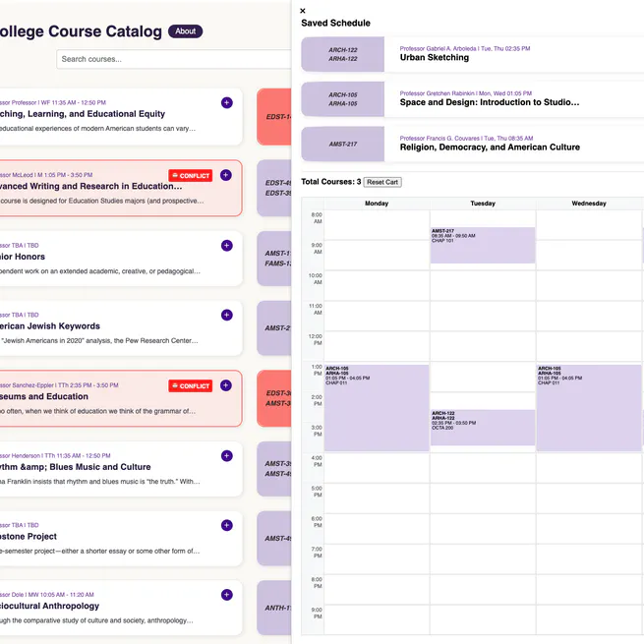Click plus icon on Museums and Education

[226, 385]
